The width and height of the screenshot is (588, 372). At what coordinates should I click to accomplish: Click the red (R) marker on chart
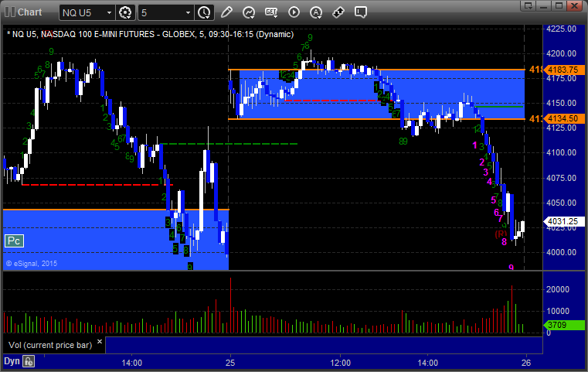click(x=501, y=234)
